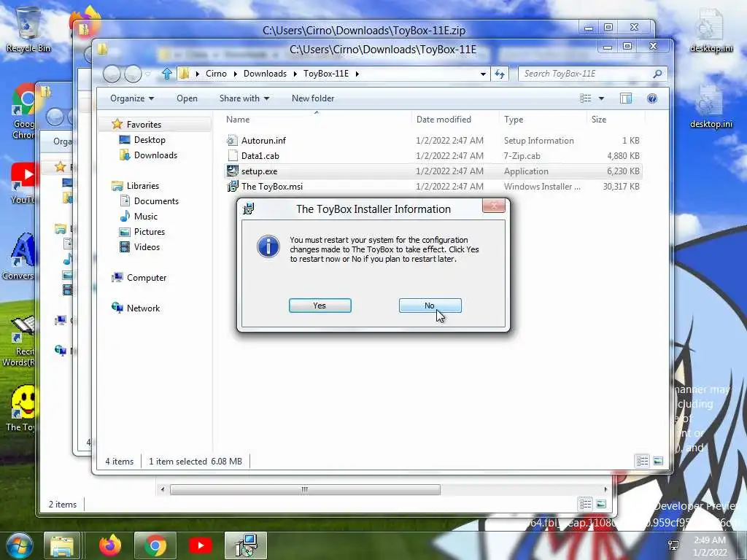Click the search magnifier icon
747x560 pixels.
[657, 74]
